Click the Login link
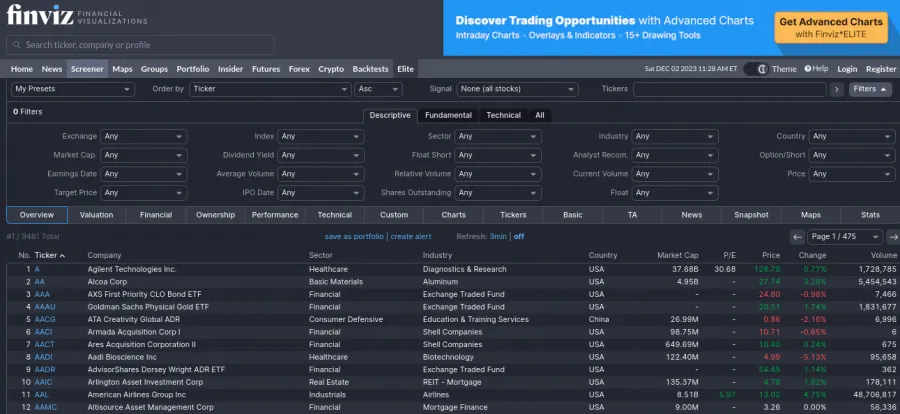The height and width of the screenshot is (414, 900). point(847,69)
